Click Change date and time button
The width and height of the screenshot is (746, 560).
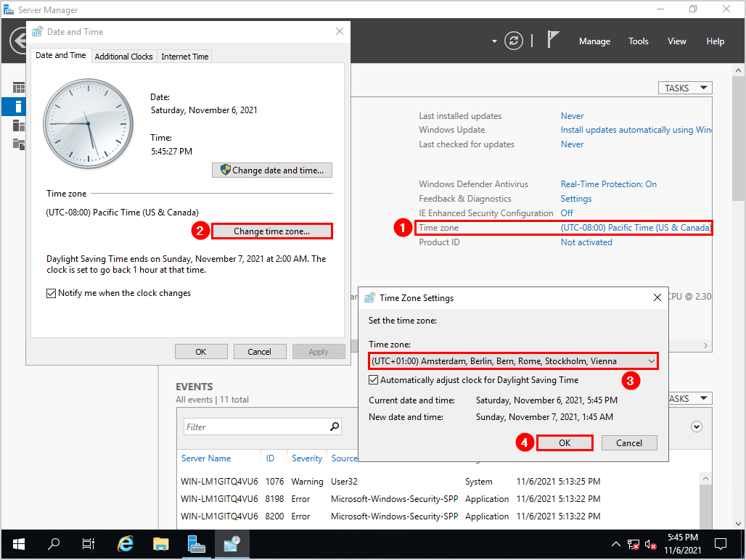coord(272,170)
